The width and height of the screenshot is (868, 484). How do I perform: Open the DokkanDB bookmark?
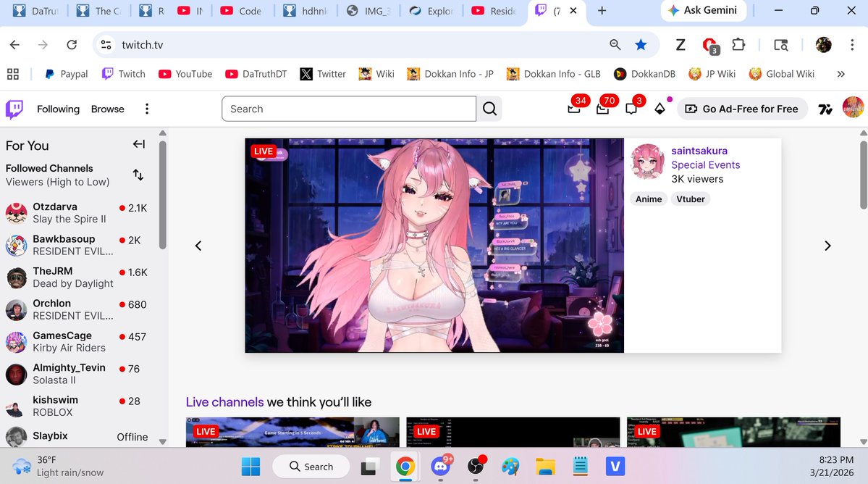click(645, 74)
